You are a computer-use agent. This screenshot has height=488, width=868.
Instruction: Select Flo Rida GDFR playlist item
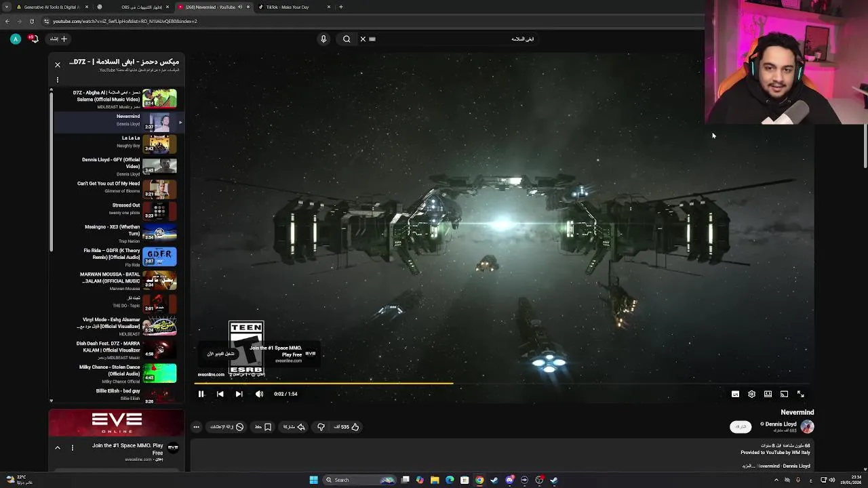pyautogui.click(x=117, y=257)
